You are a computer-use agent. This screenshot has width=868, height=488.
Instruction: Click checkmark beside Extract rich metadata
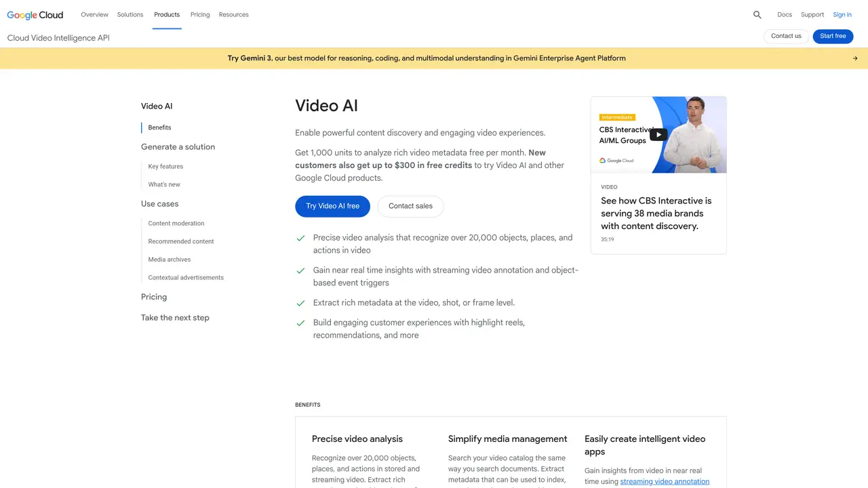pyautogui.click(x=300, y=303)
